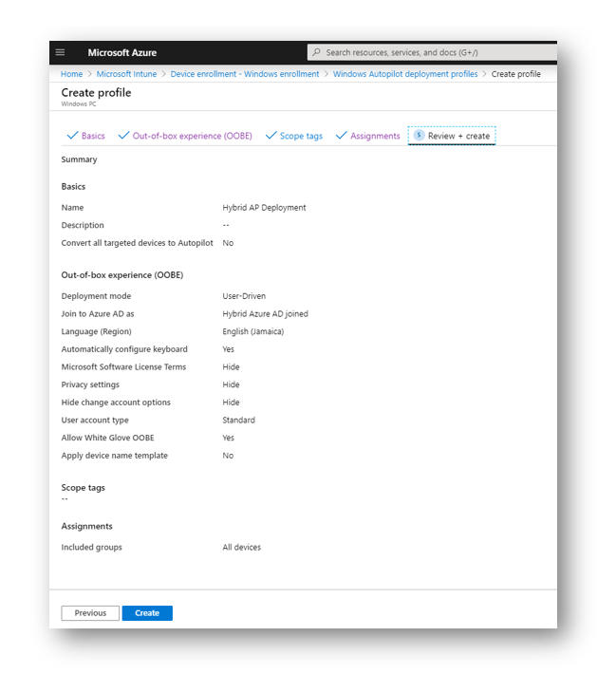
Task: Click the checkmark icon beside Scope tags
Action: pyautogui.click(x=271, y=136)
